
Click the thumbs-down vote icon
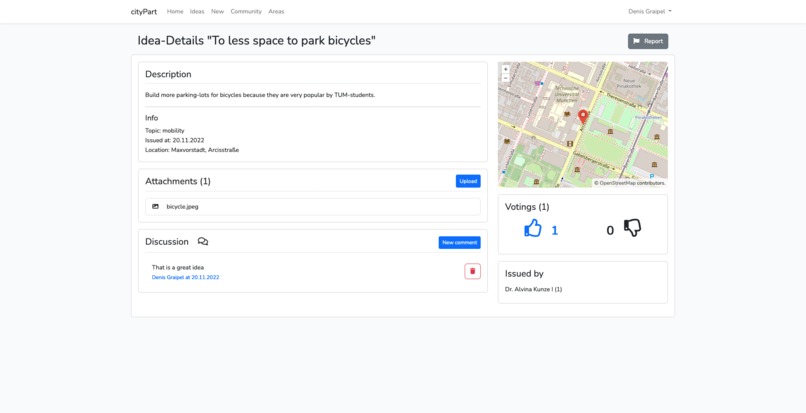(632, 228)
